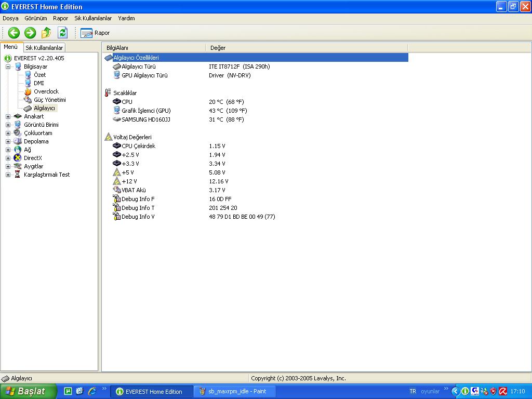Select the Algılayıcı Özellikleri header row

point(256,58)
